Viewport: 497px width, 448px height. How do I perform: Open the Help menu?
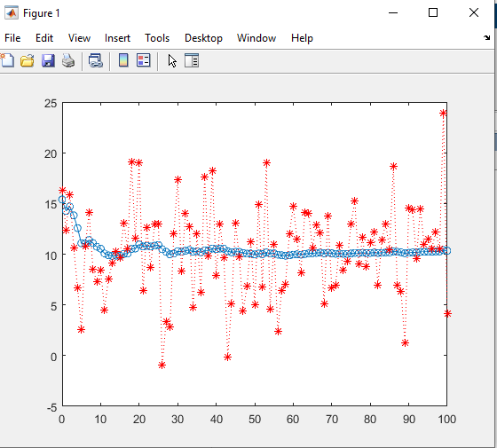(x=302, y=38)
